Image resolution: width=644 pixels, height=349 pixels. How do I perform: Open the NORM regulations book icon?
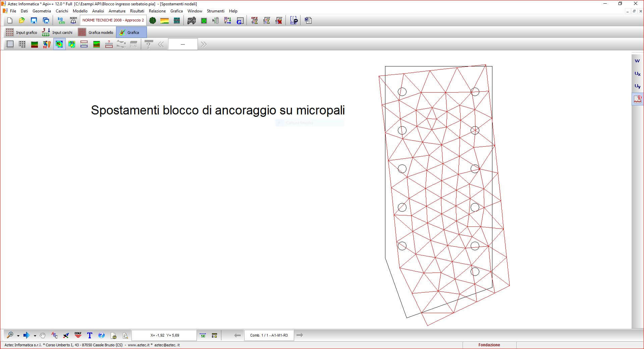[73, 21]
